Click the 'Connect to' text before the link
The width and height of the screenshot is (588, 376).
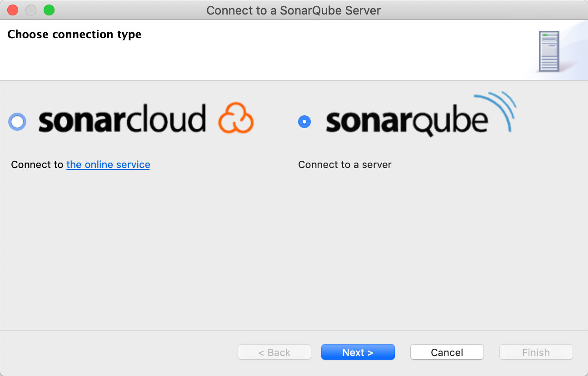37,164
